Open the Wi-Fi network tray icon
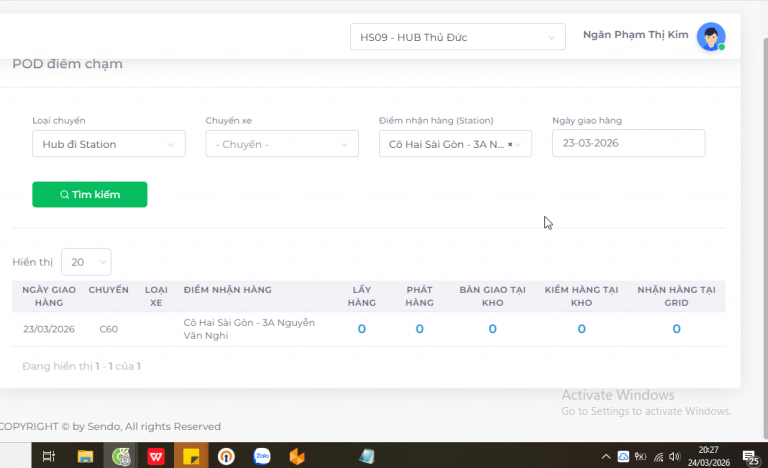The height and width of the screenshot is (468, 768). click(x=658, y=457)
